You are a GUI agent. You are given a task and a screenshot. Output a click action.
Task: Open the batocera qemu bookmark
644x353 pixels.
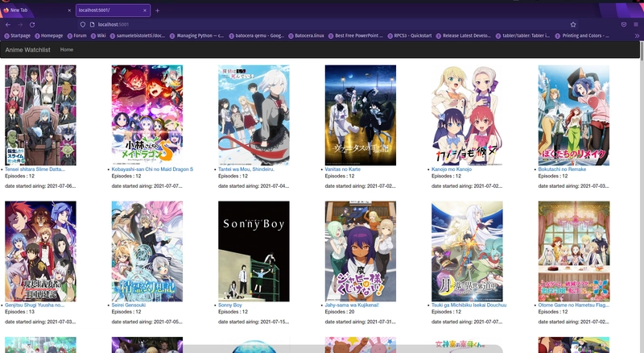(x=256, y=35)
